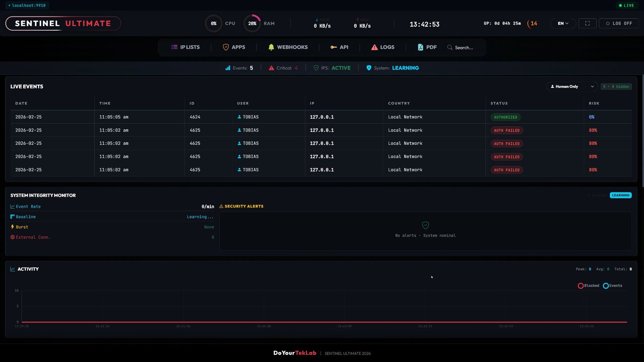This screenshot has height=362, width=644.
Task: Select the Critical events counter
Action: (283, 68)
